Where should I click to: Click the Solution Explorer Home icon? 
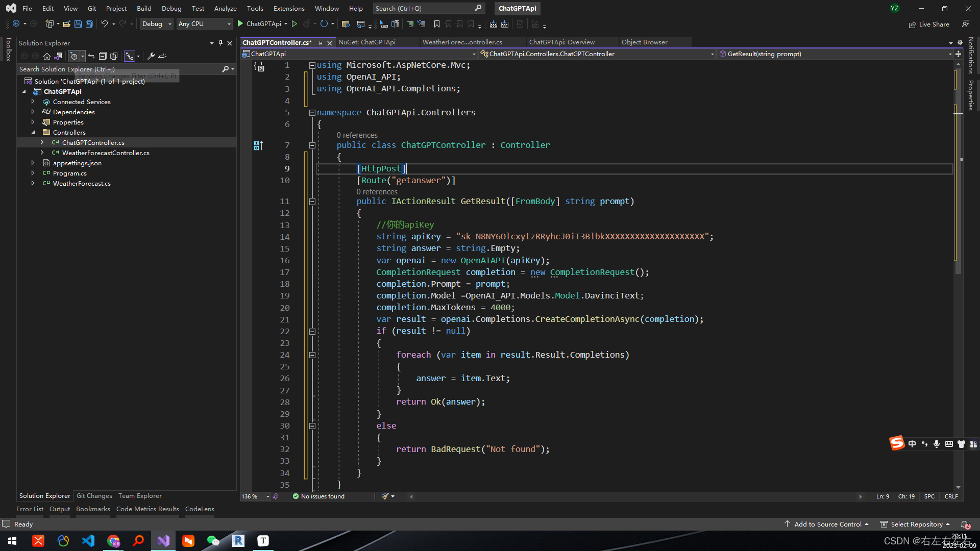coord(47,56)
